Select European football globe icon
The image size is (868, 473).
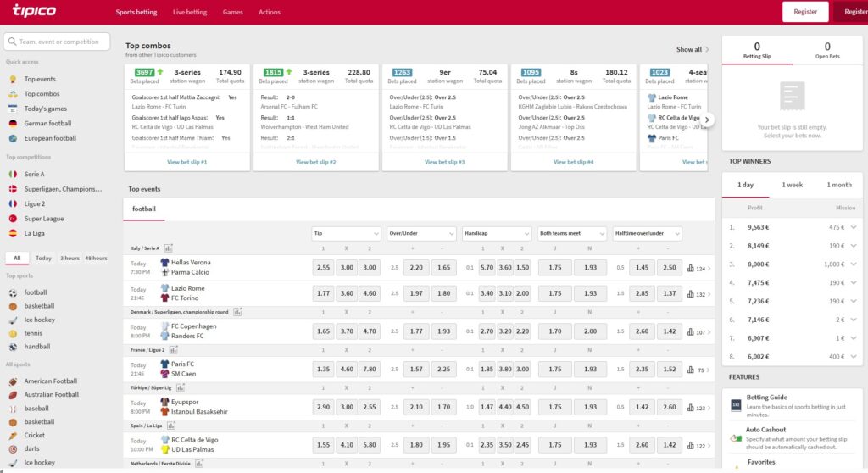click(13, 138)
